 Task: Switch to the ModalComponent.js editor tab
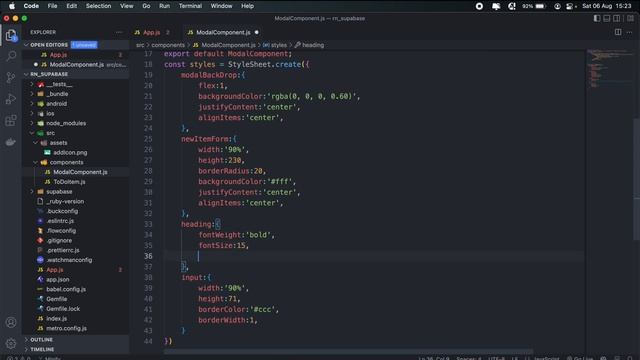[x=224, y=32]
